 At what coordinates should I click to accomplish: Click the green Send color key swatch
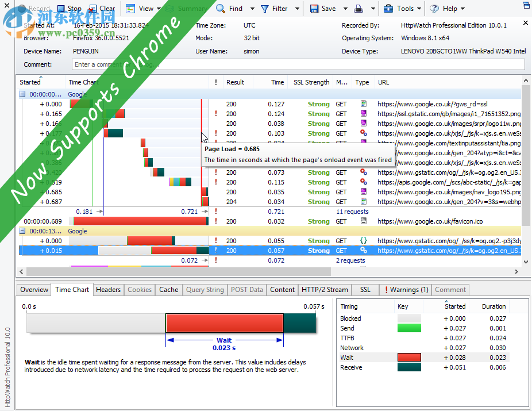pos(410,328)
